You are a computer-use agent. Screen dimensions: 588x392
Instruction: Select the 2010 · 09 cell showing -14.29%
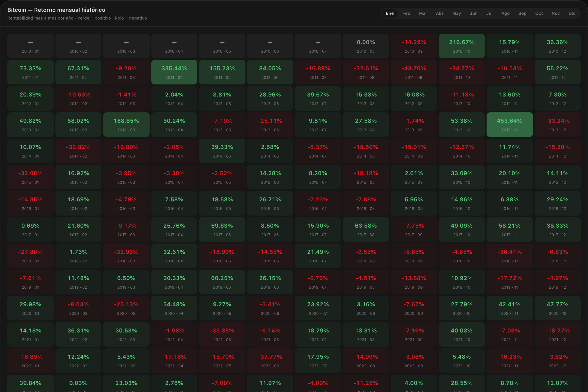(x=414, y=46)
